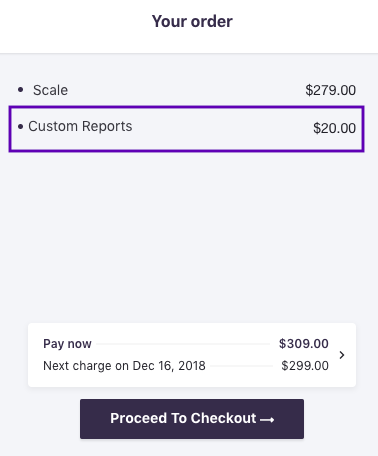Click the word Checkout on the dark button

223,418
